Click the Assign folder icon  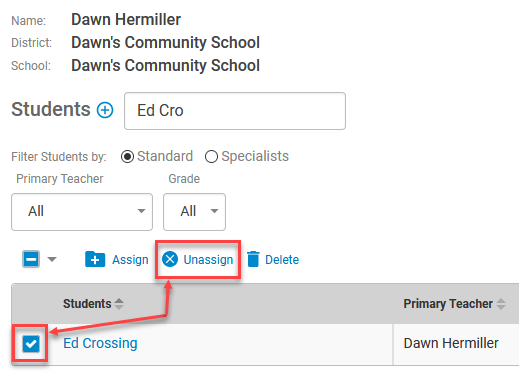95,259
